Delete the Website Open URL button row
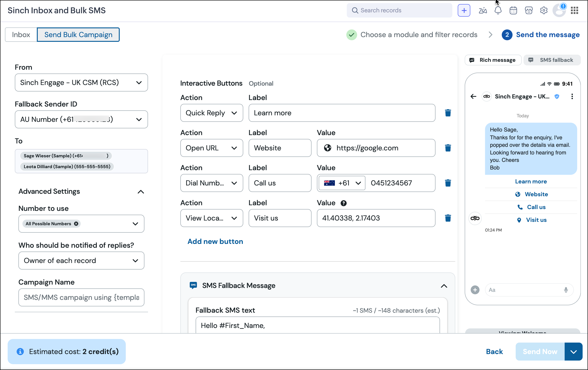The width and height of the screenshot is (588, 370). [448, 148]
